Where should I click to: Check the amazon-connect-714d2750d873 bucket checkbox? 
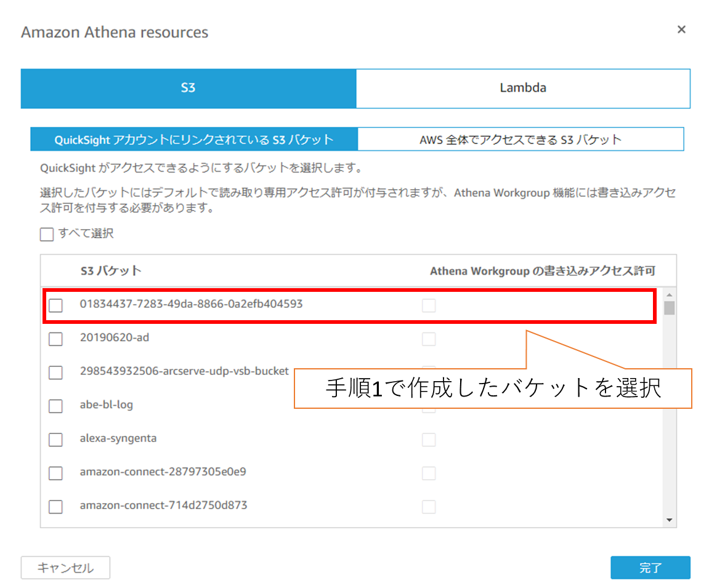[x=55, y=507]
